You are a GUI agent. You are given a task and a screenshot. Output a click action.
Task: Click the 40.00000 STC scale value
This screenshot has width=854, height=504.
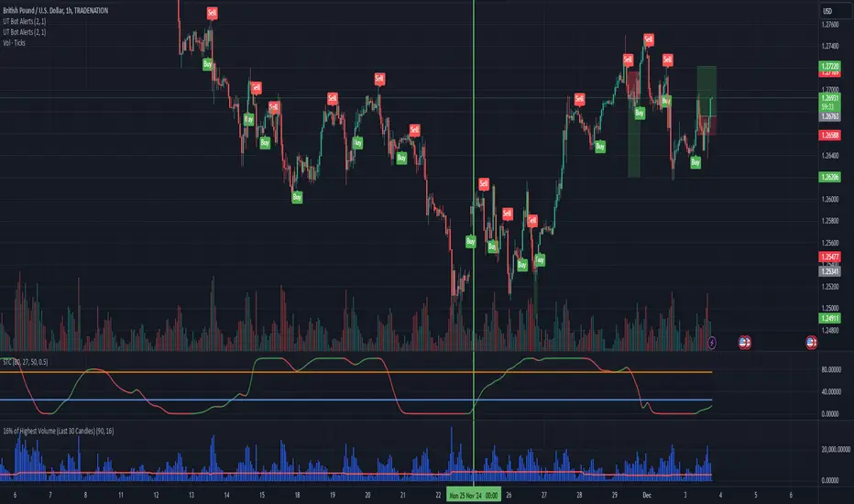831,392
